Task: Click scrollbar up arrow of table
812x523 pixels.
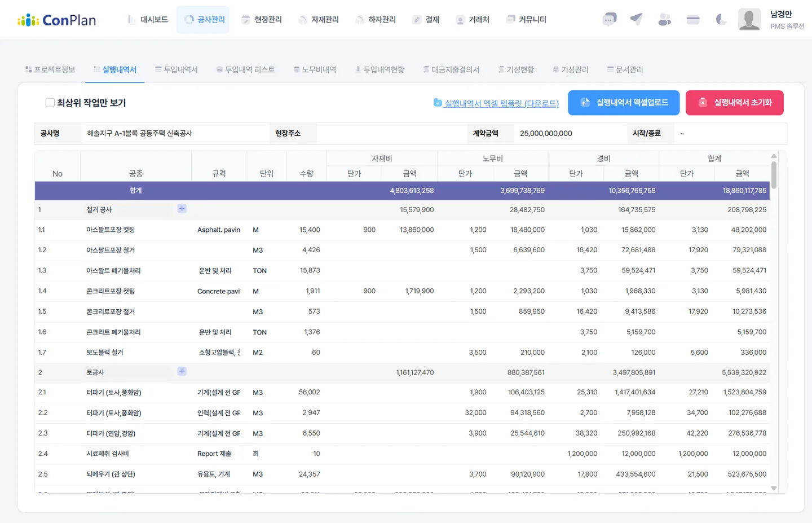Action: coord(774,156)
